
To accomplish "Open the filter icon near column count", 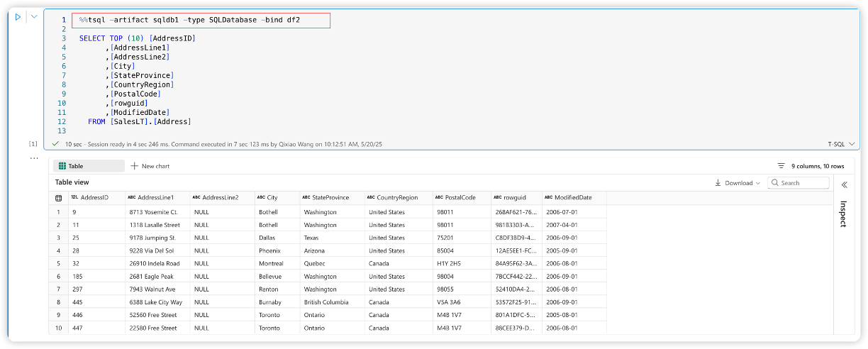I will tap(781, 166).
